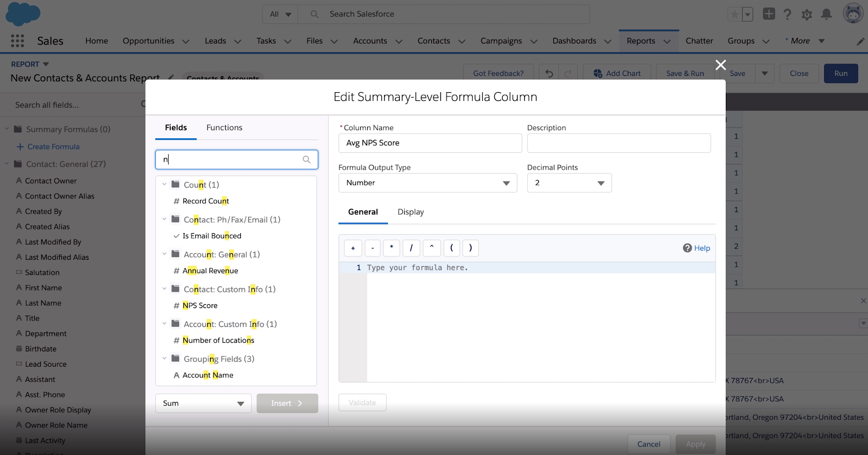This screenshot has height=455, width=868.
Task: Insert the caret exponent operator
Action: (x=431, y=248)
